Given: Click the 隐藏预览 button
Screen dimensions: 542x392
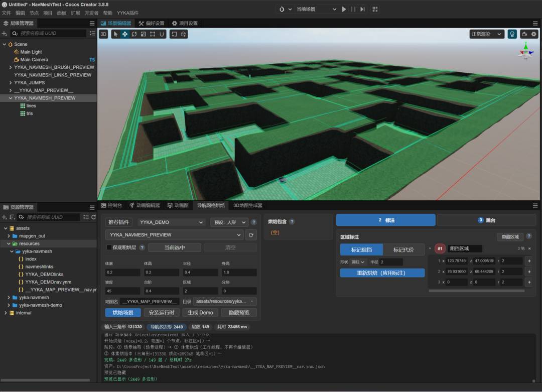Looking at the screenshot, I should tap(239, 313).
